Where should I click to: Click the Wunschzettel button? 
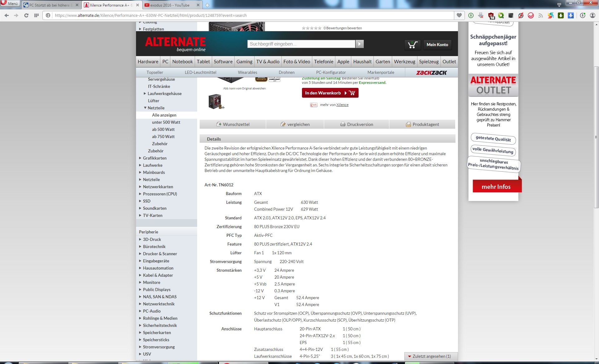coord(233,124)
